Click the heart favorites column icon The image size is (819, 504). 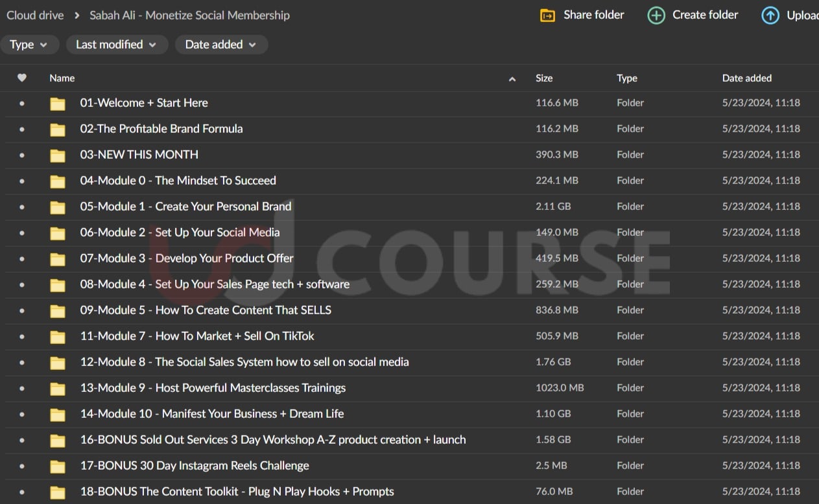pos(22,78)
